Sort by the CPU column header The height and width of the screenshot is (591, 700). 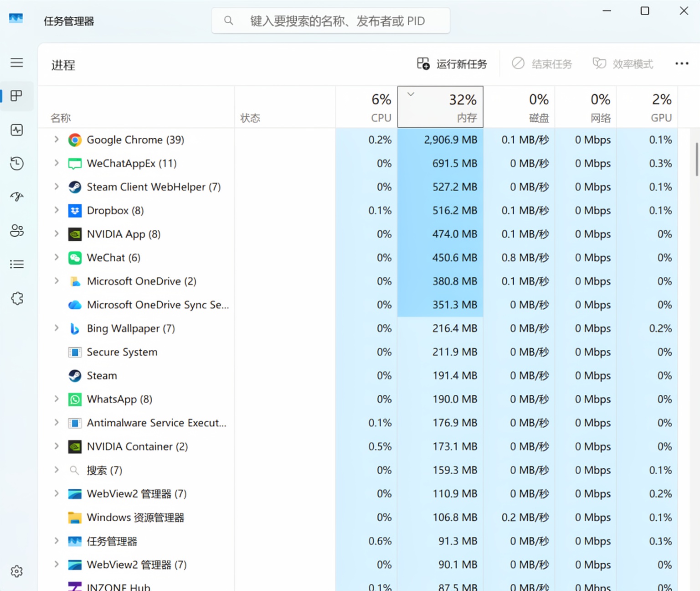[366, 107]
